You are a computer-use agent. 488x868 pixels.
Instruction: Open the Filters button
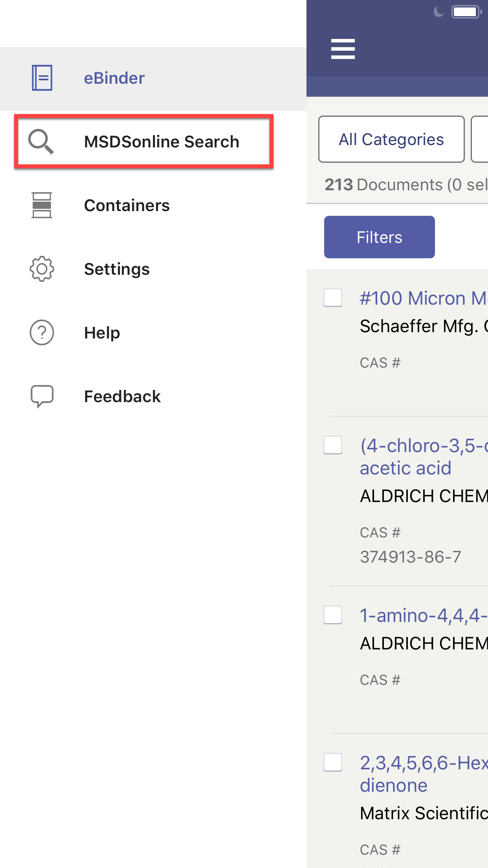point(379,237)
